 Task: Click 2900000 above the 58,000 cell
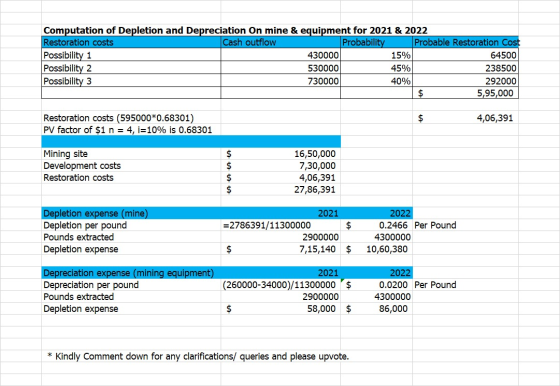click(x=320, y=297)
